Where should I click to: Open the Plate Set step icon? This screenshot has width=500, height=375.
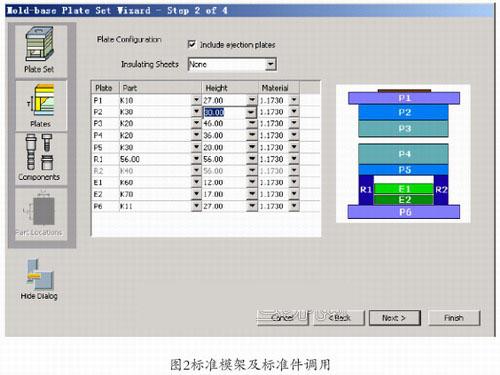40,50
